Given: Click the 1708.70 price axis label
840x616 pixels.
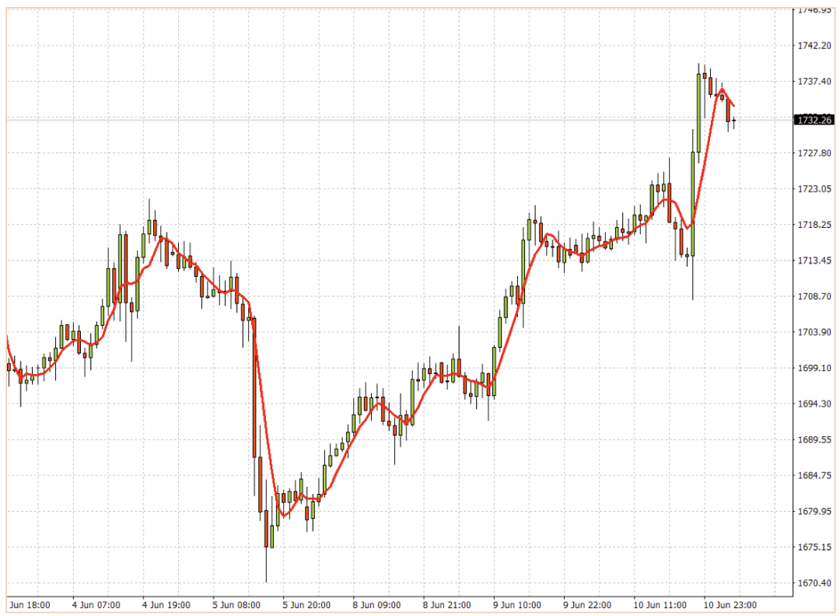Looking at the screenshot, I should pos(815,296).
